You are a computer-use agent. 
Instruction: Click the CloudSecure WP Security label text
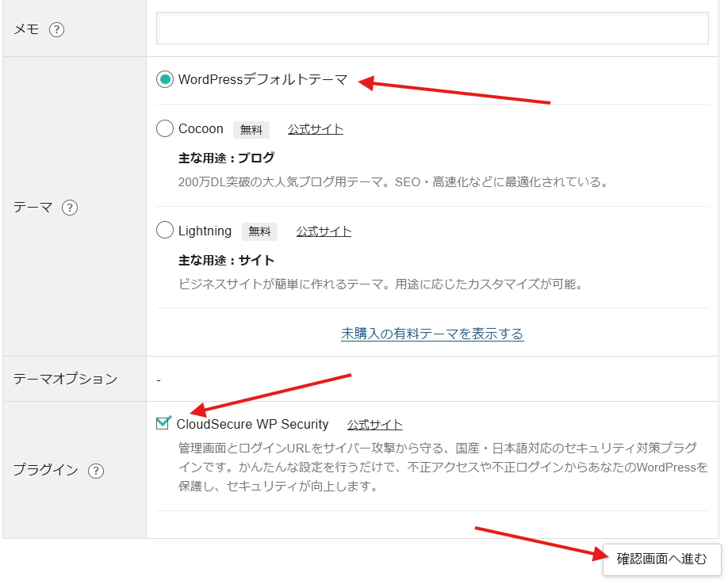[x=252, y=424]
